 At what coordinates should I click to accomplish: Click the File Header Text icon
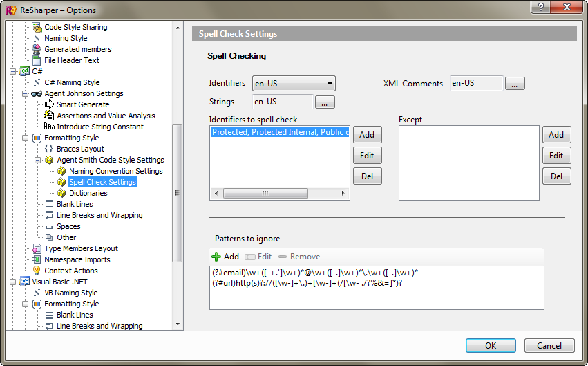point(37,60)
